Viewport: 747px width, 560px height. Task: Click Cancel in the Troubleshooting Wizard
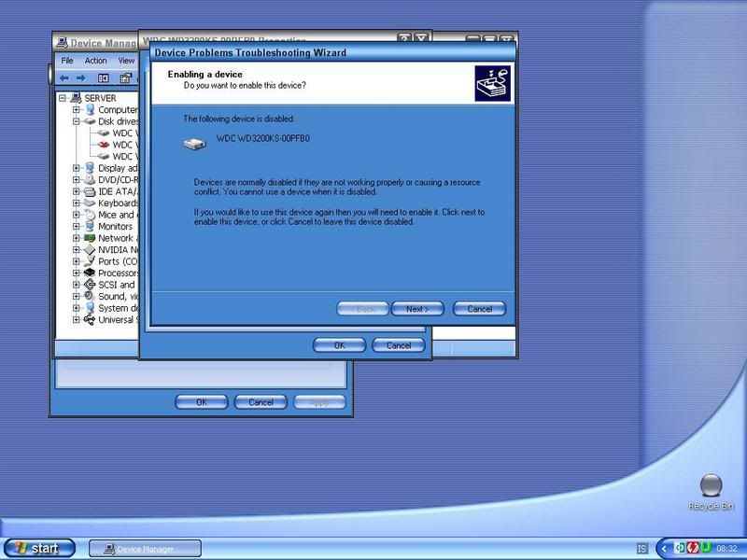[479, 309]
